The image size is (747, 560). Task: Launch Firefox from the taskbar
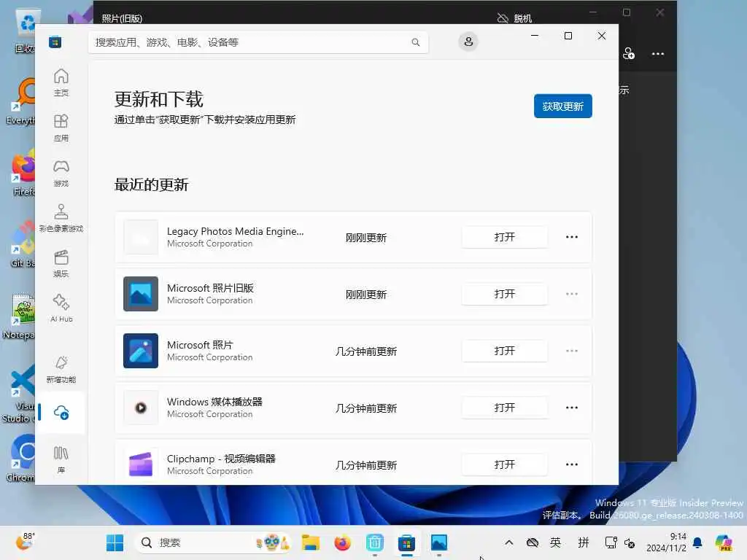tap(343, 542)
